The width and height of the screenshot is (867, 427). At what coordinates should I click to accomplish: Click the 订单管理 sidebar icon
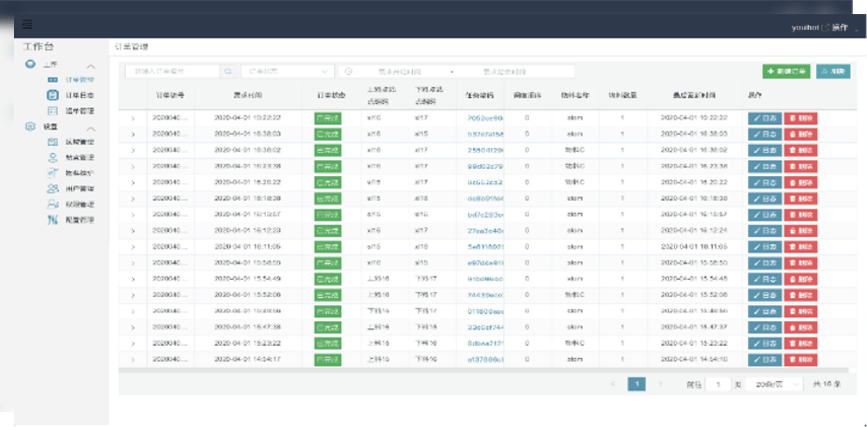click(53, 79)
